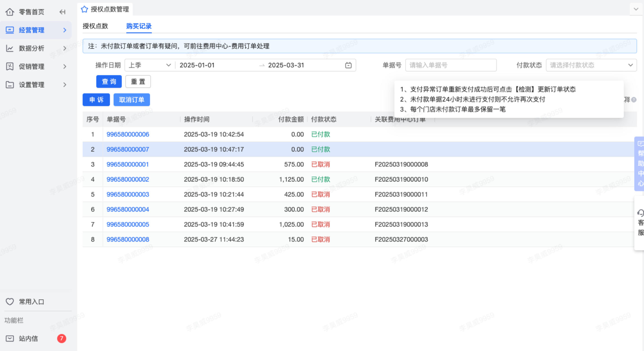The image size is (644, 351).
Task: Sort by the 单据号 column header
Action: 116,119
